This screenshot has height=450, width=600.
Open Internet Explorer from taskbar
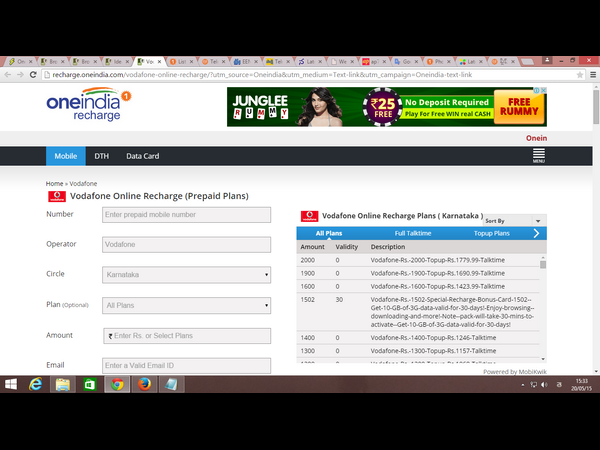pos(36,384)
